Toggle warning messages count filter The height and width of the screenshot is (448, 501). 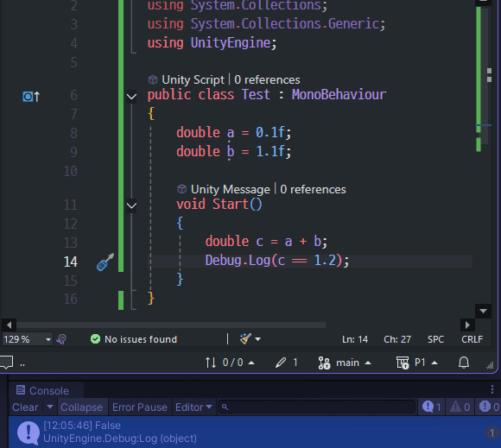coord(460,407)
